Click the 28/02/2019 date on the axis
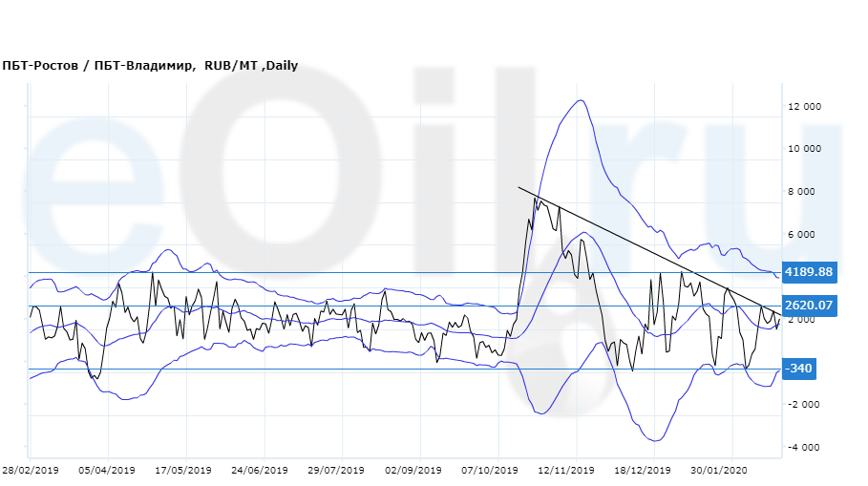Image resolution: width=868 pixels, height=486 pixels. tap(31, 470)
